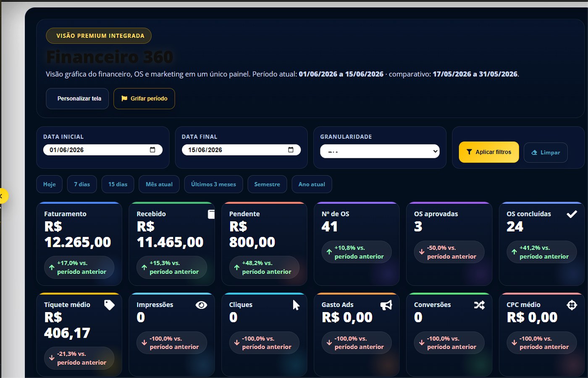
Task: Click the +17,0% badge on Faturamento
Action: (x=79, y=268)
